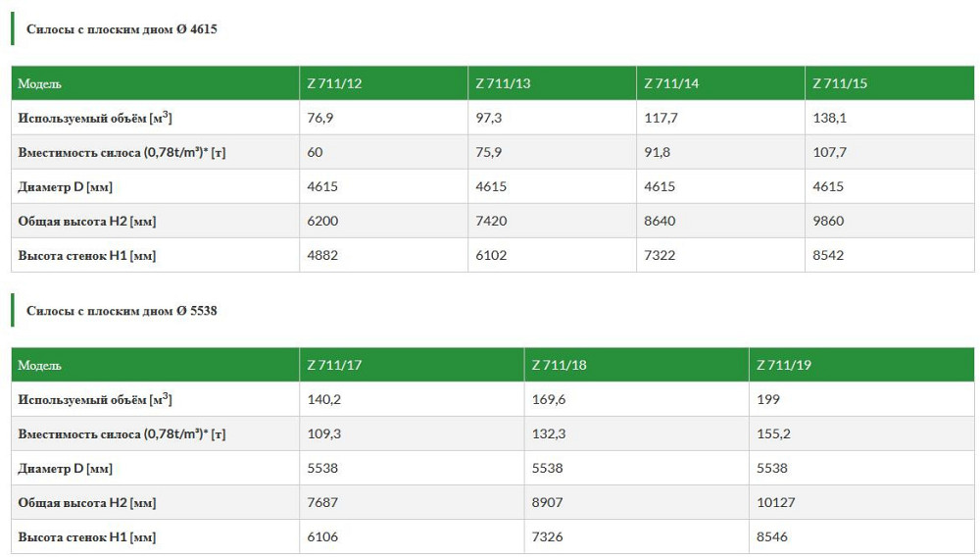
Task: Click the total height value 10127
Action: 776,502
